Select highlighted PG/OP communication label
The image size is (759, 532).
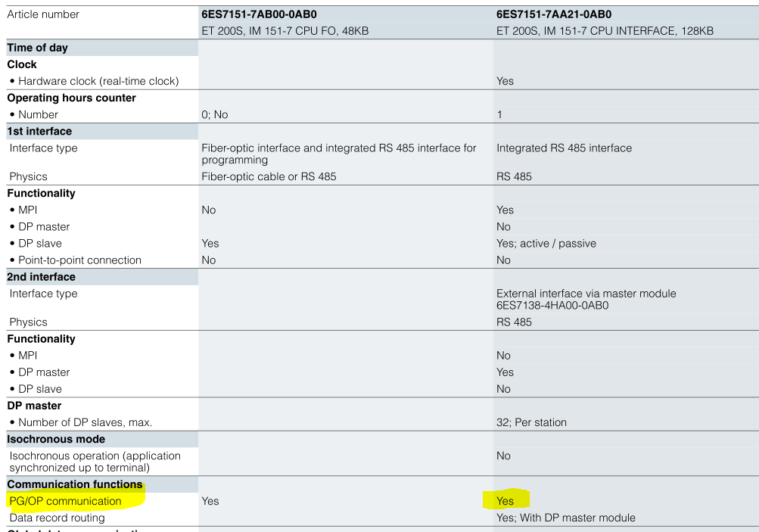65,501
